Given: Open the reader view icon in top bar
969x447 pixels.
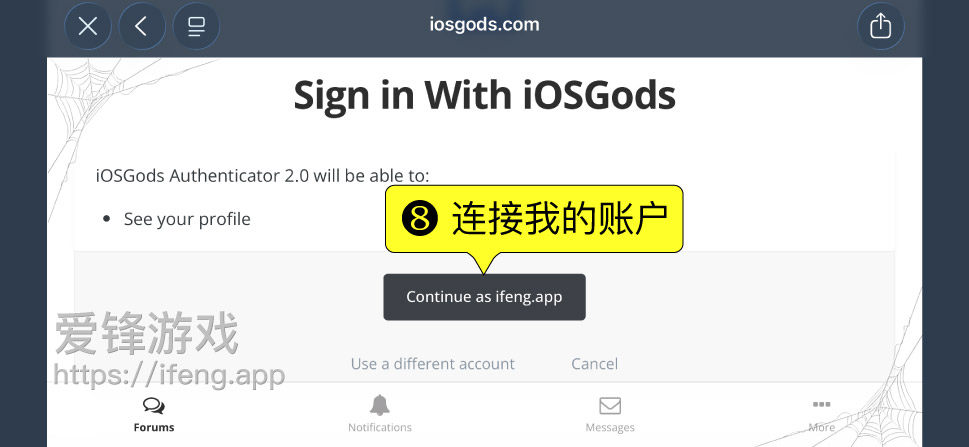Looking at the screenshot, I should click(x=196, y=26).
